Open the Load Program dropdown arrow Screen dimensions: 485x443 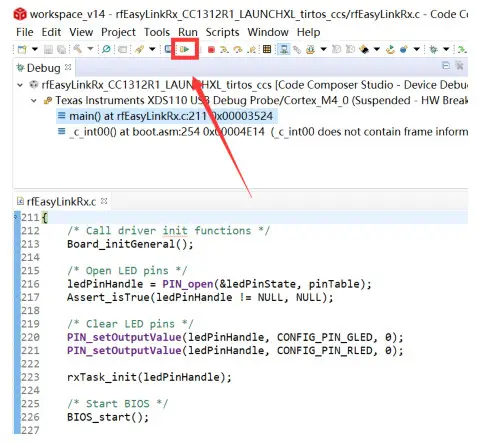click(323, 49)
